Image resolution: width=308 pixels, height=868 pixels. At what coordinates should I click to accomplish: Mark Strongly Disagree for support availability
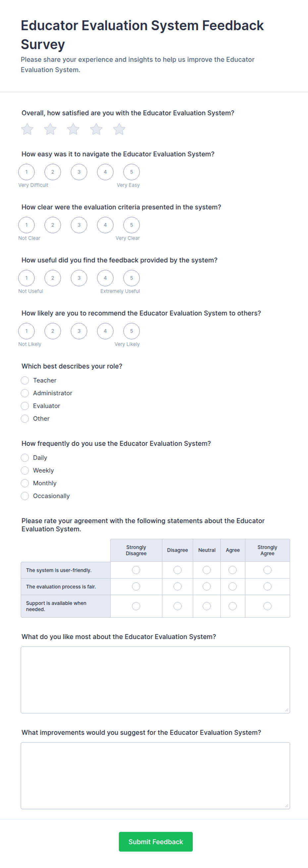pyautogui.click(x=136, y=606)
